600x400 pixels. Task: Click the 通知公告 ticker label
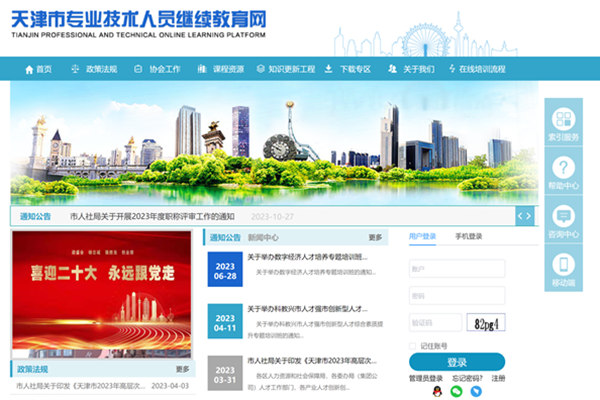[x=35, y=217]
